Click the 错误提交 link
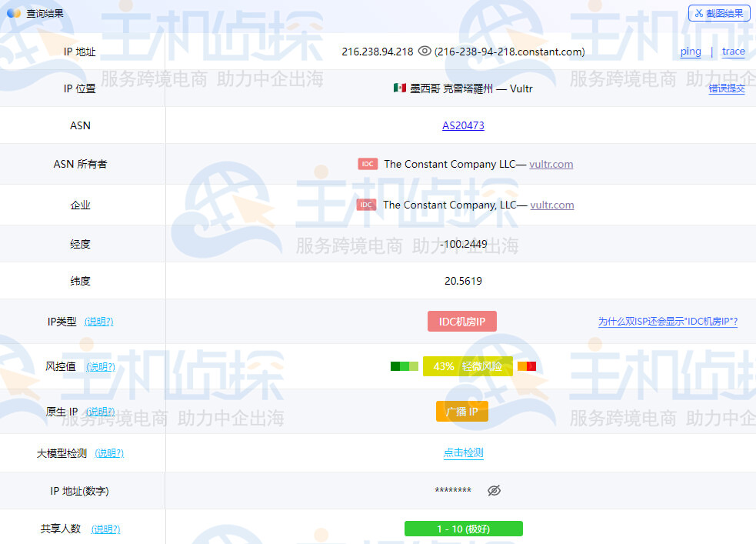Image resolution: width=756 pixels, height=544 pixels. tap(727, 88)
